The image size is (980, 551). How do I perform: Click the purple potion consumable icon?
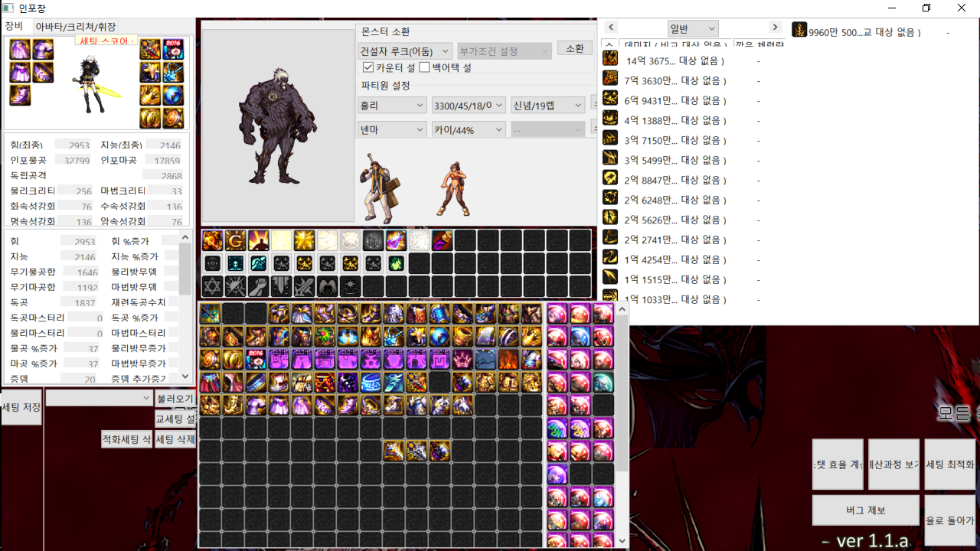click(442, 240)
